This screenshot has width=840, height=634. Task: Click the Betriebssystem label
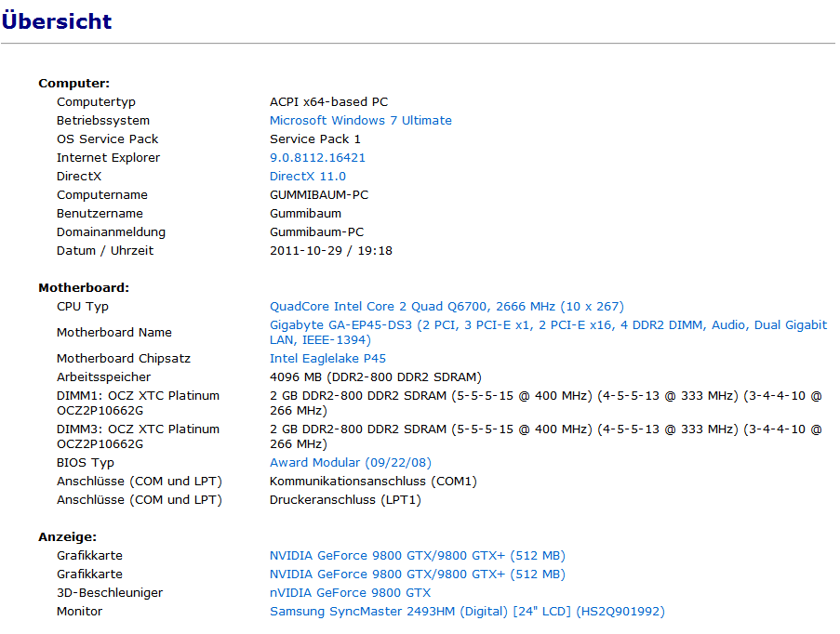click(103, 121)
